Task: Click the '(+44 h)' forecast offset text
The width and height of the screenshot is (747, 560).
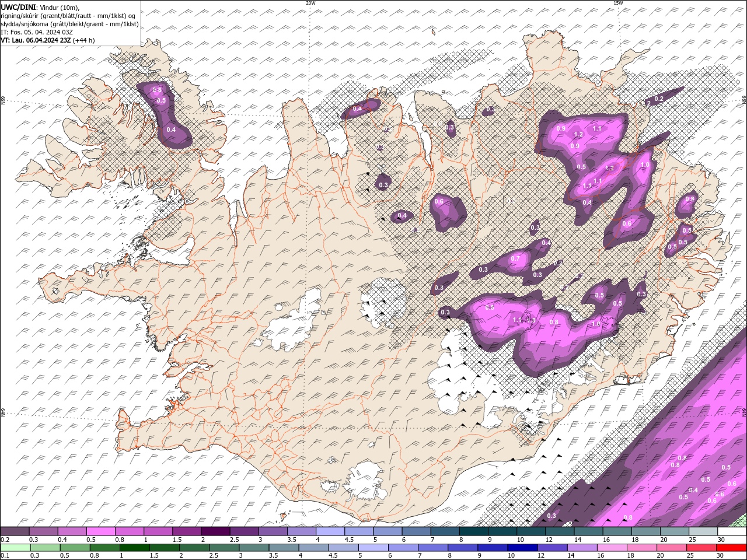Action: pyautogui.click(x=84, y=40)
